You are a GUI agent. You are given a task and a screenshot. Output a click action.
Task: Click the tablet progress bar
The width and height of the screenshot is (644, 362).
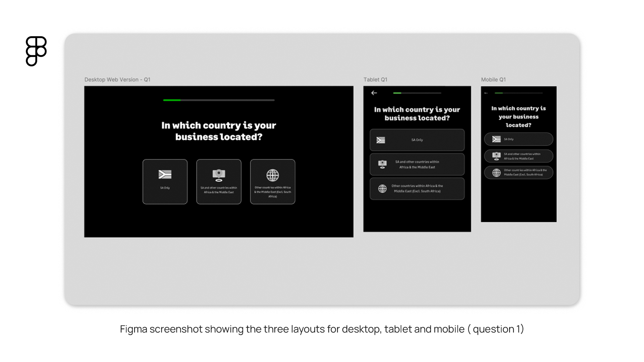pyautogui.click(x=417, y=93)
